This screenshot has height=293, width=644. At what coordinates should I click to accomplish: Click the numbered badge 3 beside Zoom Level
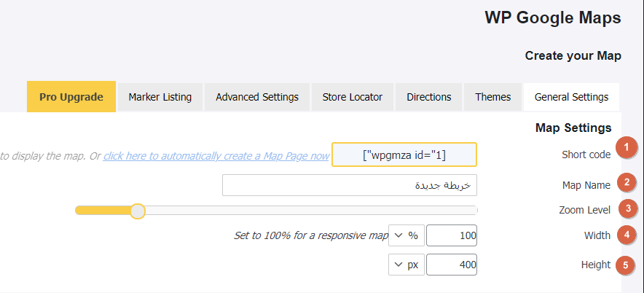click(626, 209)
